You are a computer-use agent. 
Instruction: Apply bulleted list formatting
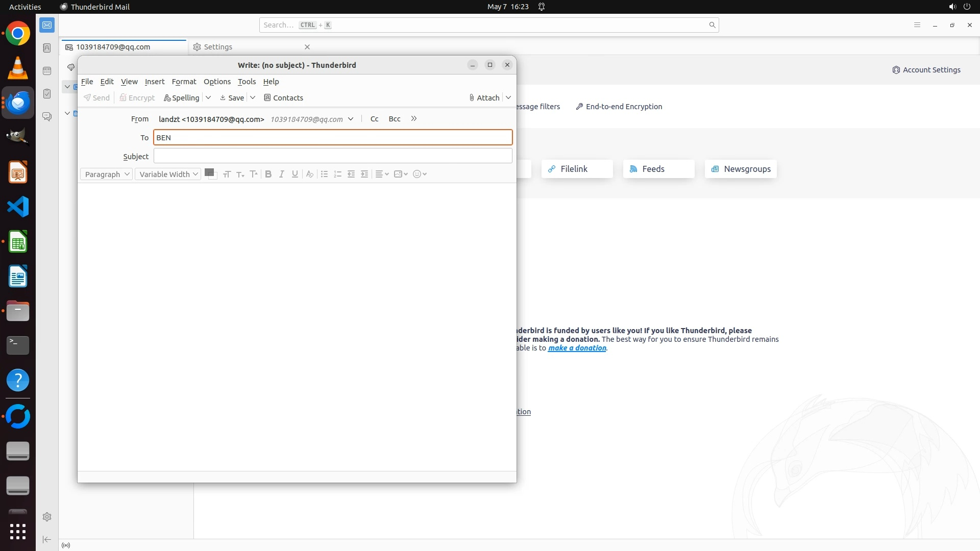[x=324, y=174]
